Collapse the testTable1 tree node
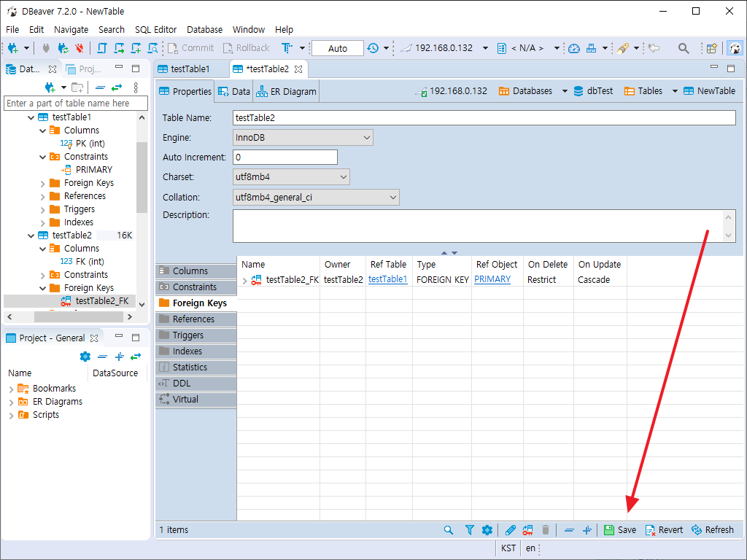The height and width of the screenshot is (560, 747). (31, 117)
